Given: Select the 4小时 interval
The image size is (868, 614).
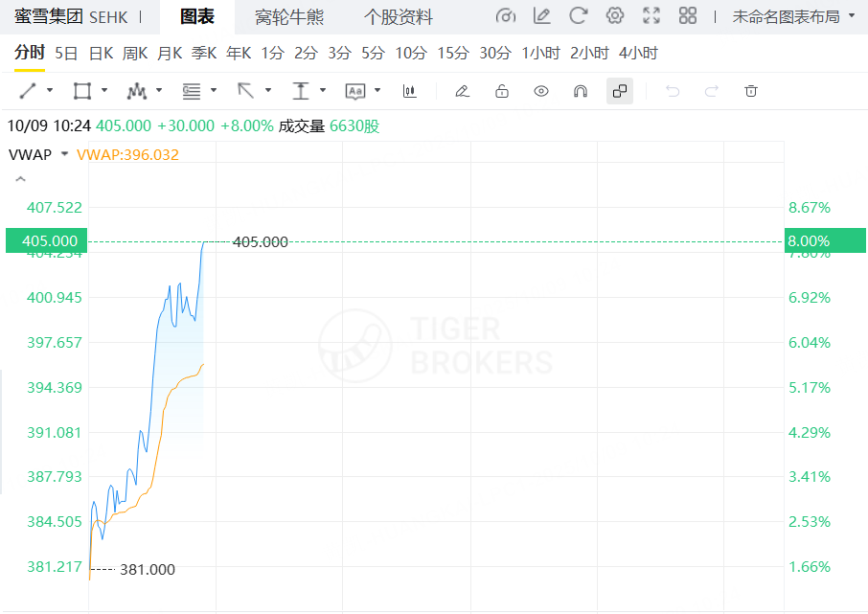Looking at the screenshot, I should (638, 53).
